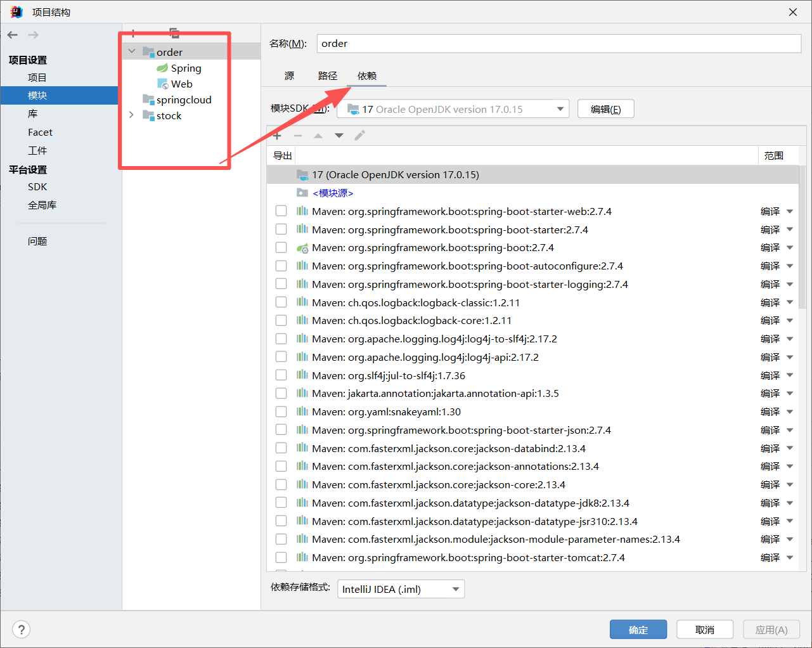Click the back navigation arrow
This screenshot has width=812, height=648.
(13, 35)
